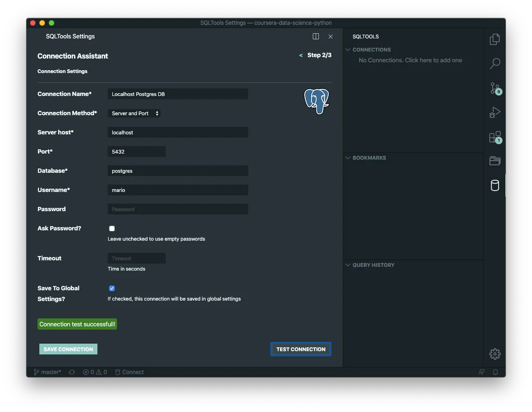Select the SQLTools database icon

click(495, 185)
